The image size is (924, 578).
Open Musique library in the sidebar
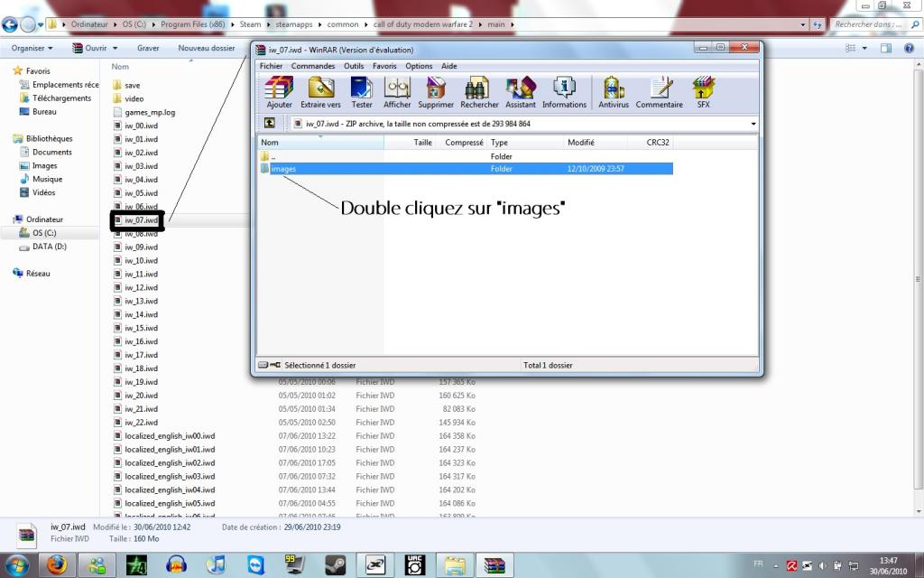coord(47,180)
